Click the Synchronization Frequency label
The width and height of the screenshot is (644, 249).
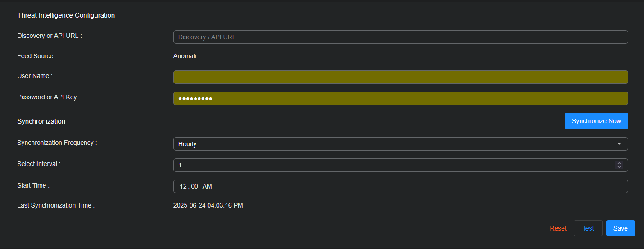click(x=57, y=143)
